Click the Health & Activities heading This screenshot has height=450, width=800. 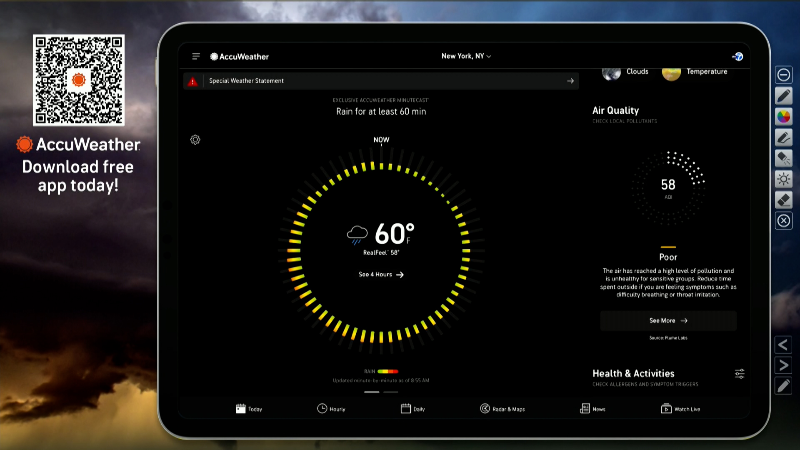pyautogui.click(x=633, y=373)
